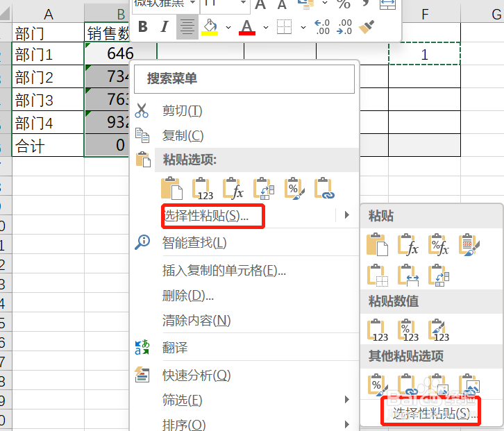Viewport: 504px width, 431px height.
Task: Select the 部门 header cell
Action: click(x=48, y=33)
